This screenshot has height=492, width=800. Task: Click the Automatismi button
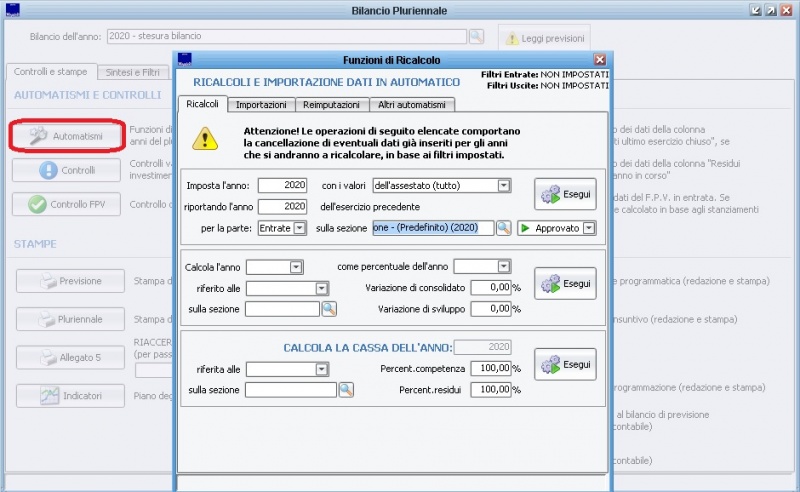coord(68,135)
